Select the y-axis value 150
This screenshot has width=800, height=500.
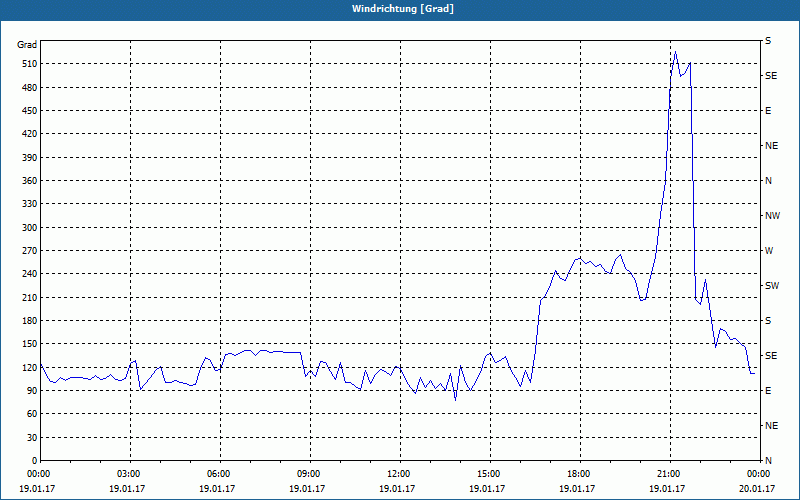30,344
